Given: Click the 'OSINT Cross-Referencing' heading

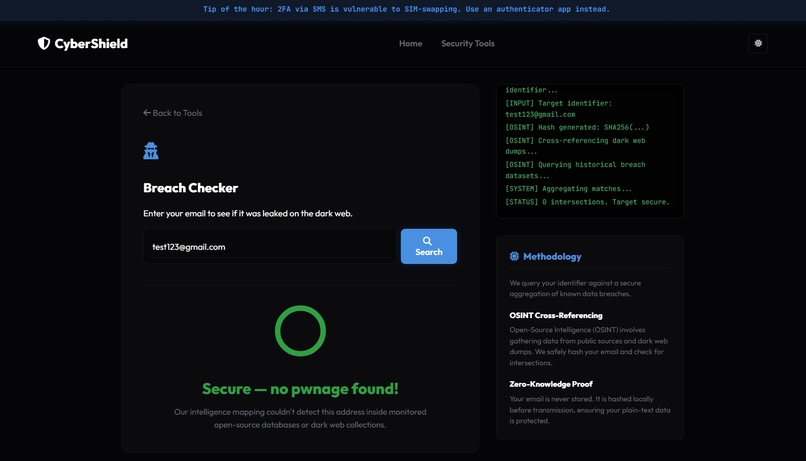Looking at the screenshot, I should (556, 316).
